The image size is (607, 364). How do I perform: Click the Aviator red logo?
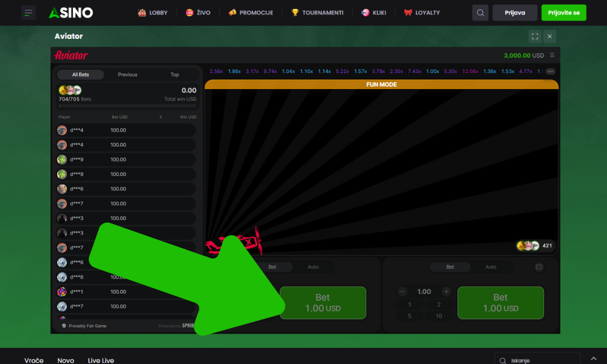[71, 55]
